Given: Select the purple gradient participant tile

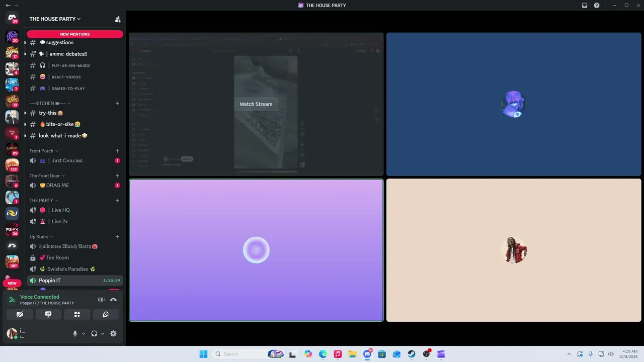Looking at the screenshot, I should click(256, 250).
